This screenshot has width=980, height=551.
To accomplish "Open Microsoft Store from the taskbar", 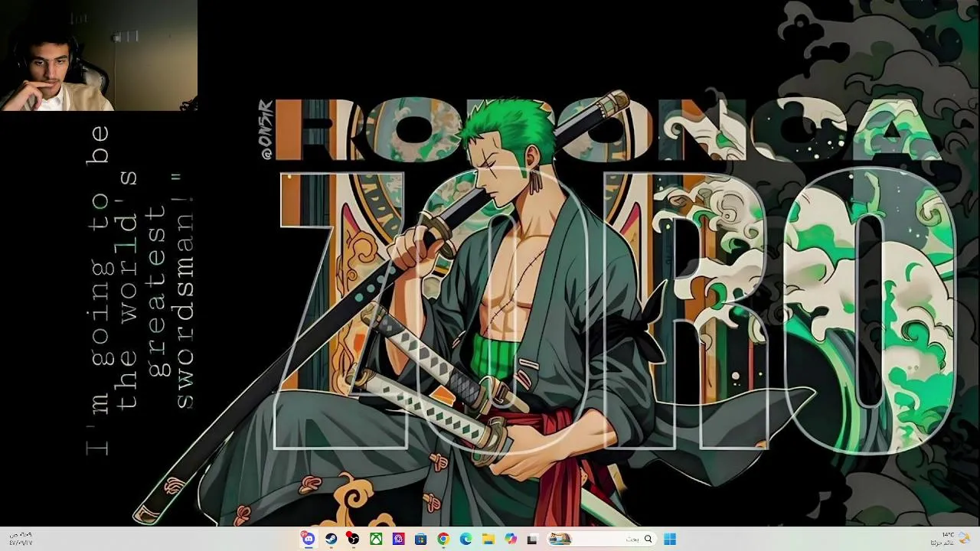I will tap(420, 539).
